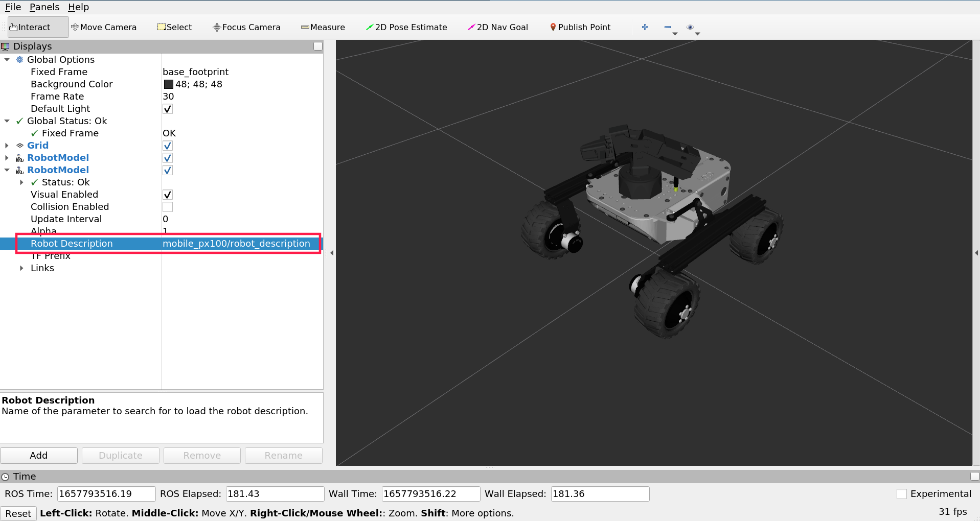
Task: Activate the Publish Point tool
Action: (580, 27)
